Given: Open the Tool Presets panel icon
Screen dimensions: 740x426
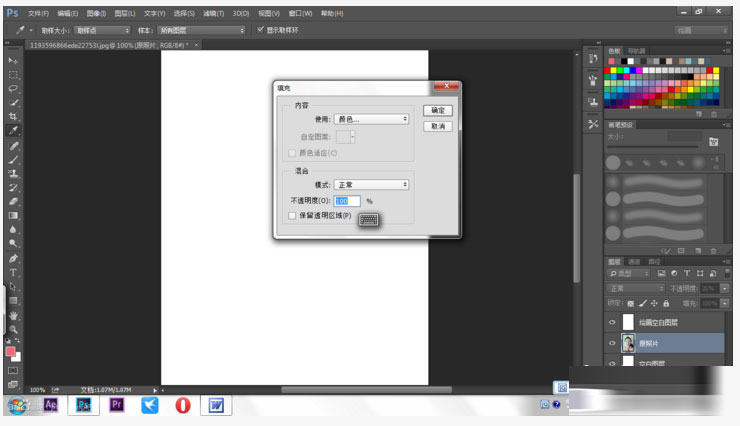Looking at the screenshot, I should coord(593,124).
